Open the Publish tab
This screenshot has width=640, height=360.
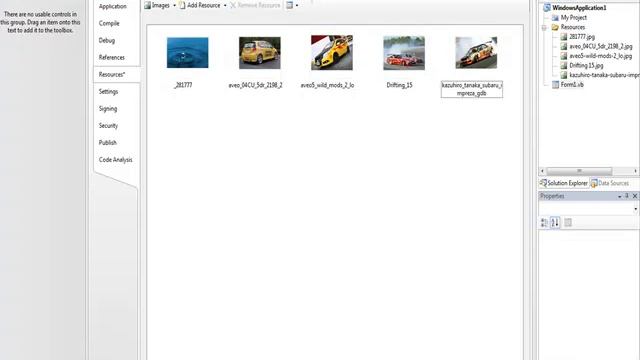(108, 143)
